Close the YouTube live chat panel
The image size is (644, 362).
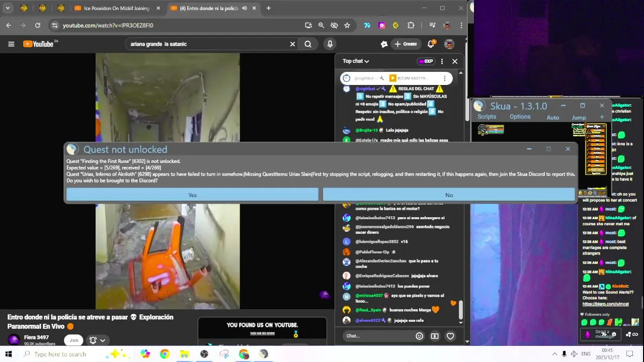455,61
